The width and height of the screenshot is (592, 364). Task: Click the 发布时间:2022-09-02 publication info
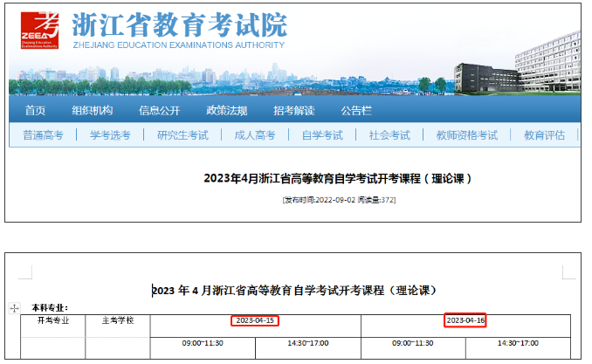339,200
